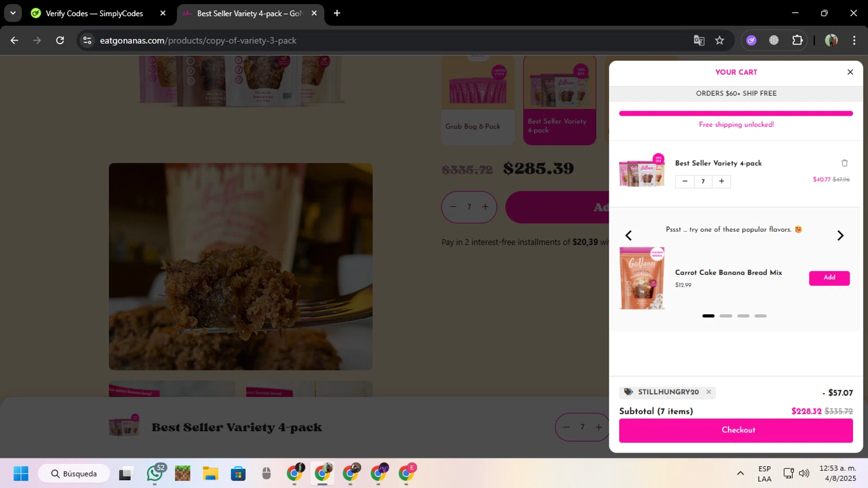
Task: Open the purple extension icon
Action: [751, 41]
